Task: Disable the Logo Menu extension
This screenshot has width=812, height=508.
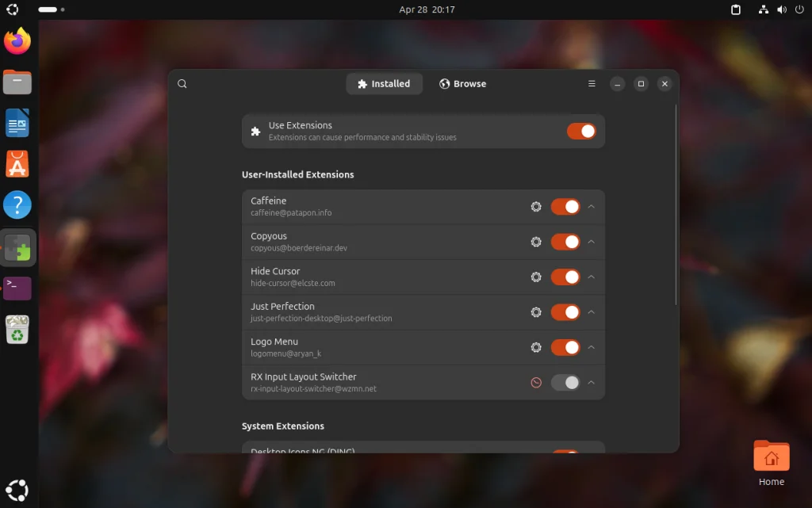Action: point(565,348)
